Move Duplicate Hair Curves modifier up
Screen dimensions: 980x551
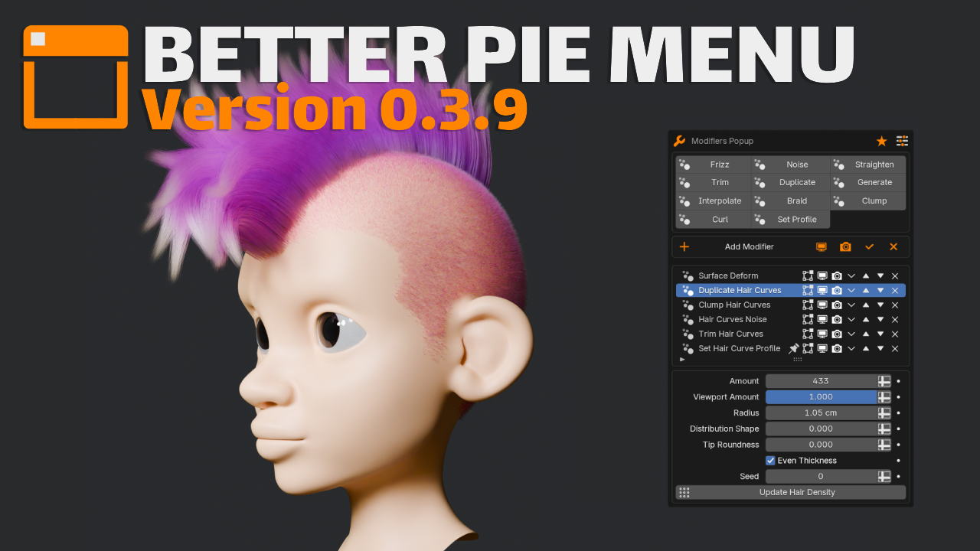(866, 291)
